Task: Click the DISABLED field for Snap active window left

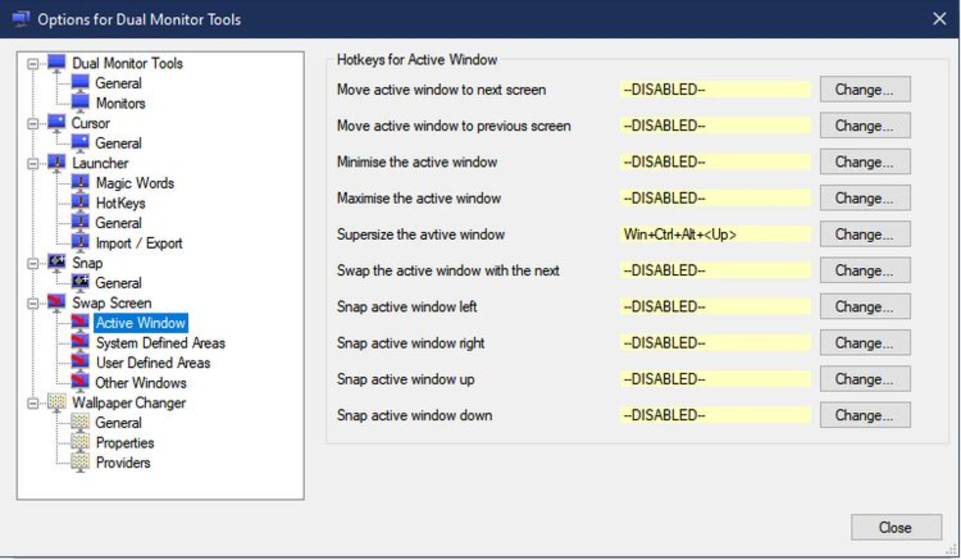Action: 715,306
